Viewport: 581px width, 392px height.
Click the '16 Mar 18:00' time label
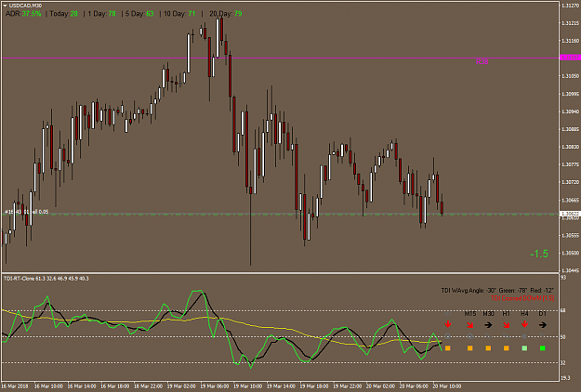point(115,386)
